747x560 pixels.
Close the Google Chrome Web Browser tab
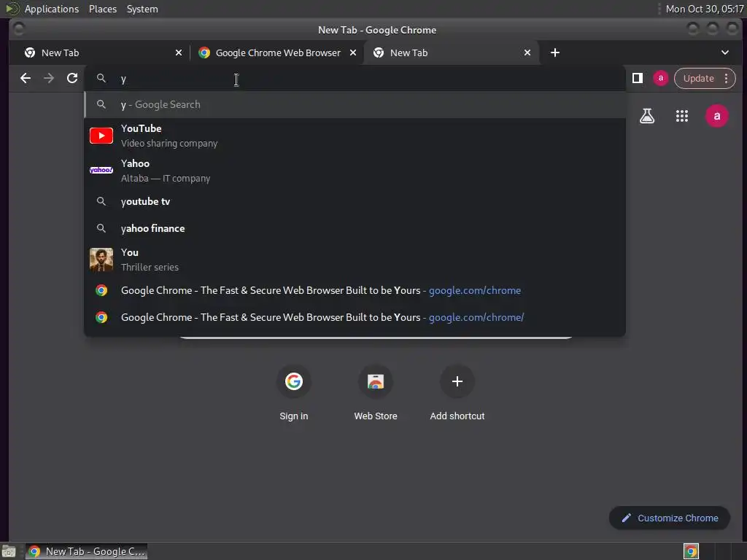pos(353,52)
